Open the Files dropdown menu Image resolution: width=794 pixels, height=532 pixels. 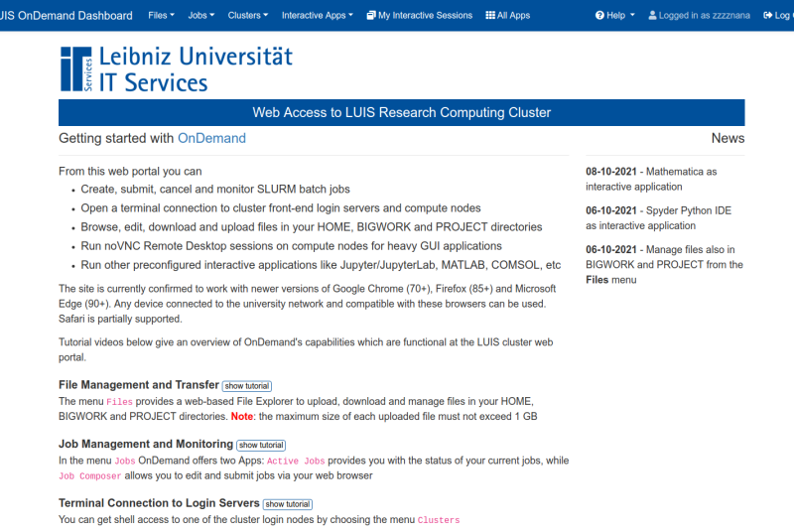point(161,15)
